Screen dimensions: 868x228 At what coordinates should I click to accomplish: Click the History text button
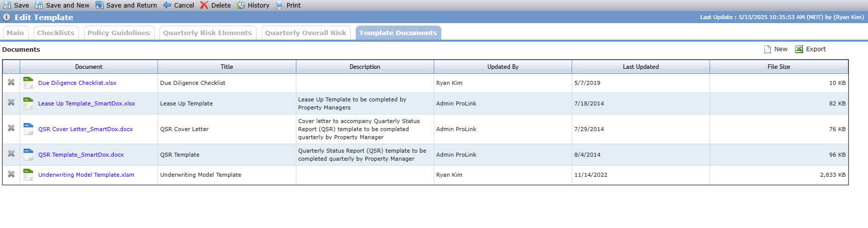point(259,5)
